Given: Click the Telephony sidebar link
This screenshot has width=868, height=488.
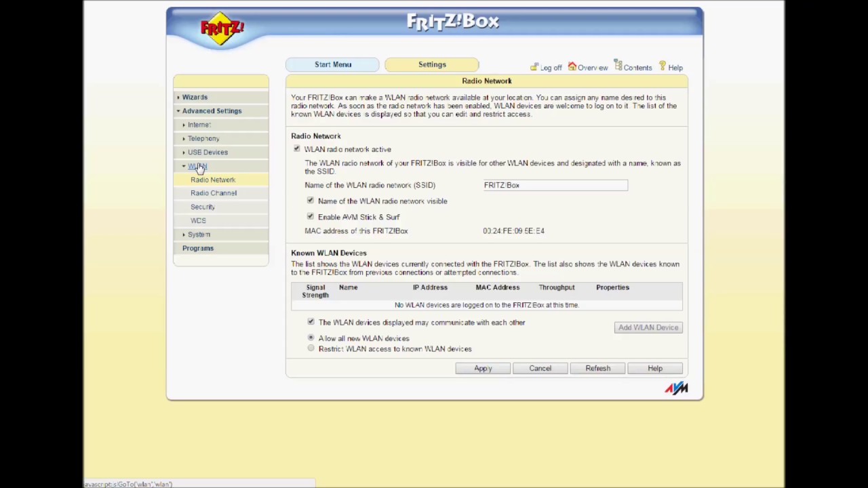Looking at the screenshot, I should [x=203, y=138].
